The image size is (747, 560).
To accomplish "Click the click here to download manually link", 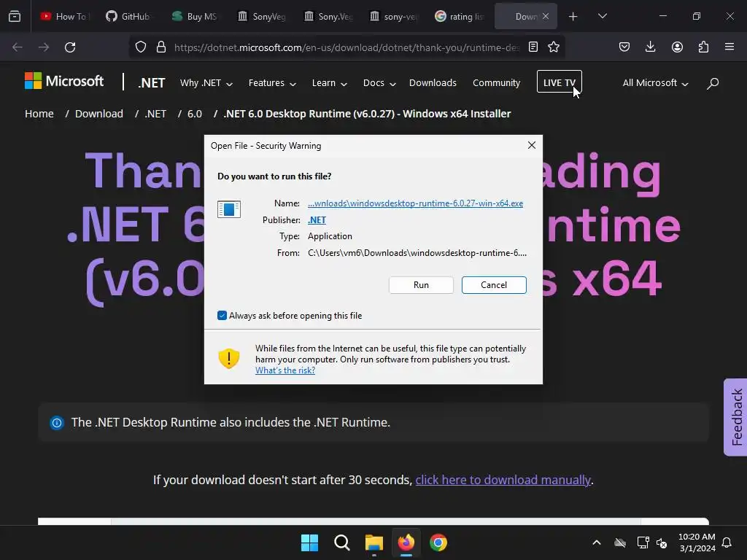I will point(503,480).
